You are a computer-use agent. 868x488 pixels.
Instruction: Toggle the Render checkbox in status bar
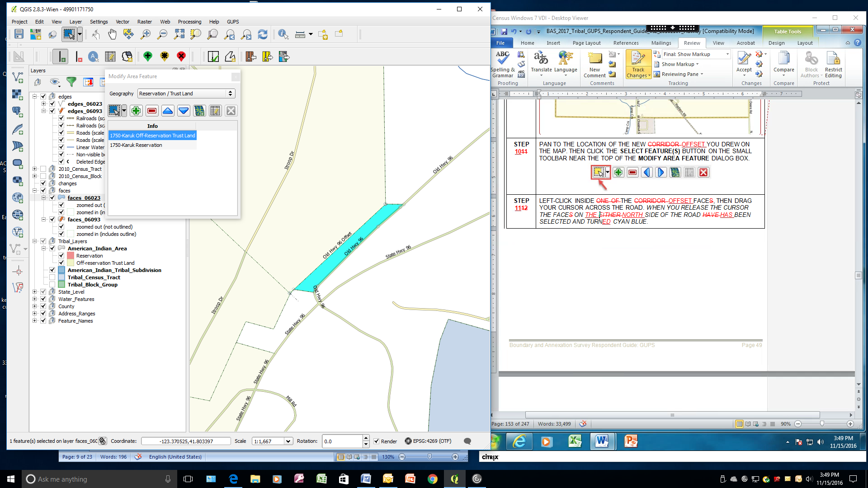376,441
